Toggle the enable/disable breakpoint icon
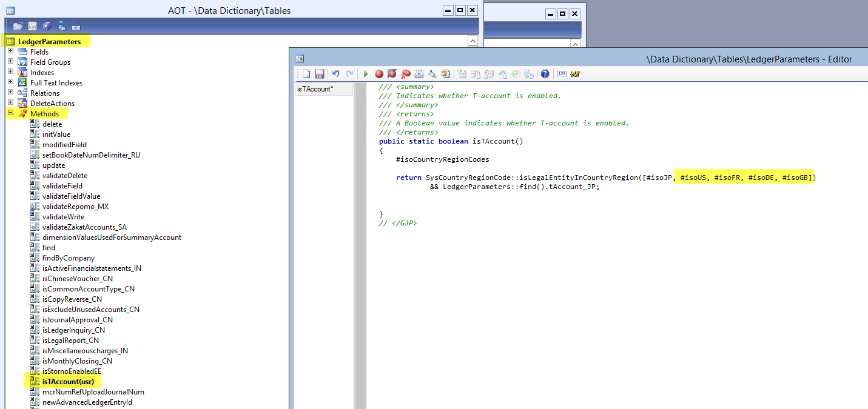Viewport: 868px width, 409px height. coord(392,74)
